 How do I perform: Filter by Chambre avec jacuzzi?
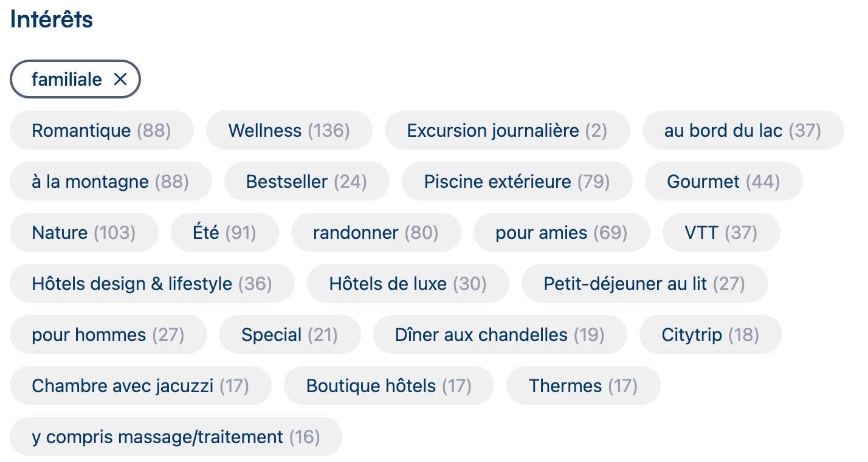pyautogui.click(x=140, y=385)
